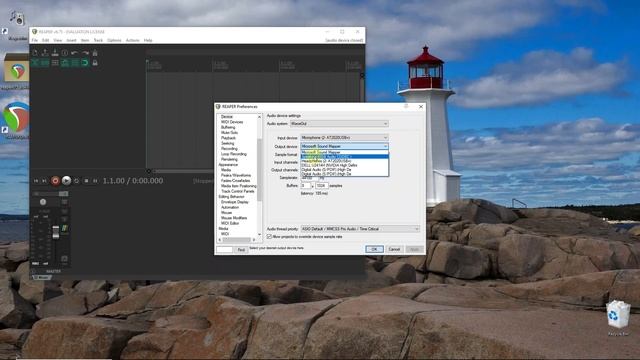Toggle item grouping in REAPER toolbar

pos(45,63)
